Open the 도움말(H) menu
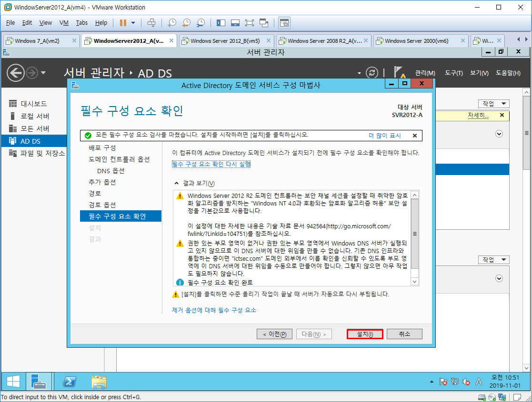This screenshot has height=402, width=532. (508, 73)
